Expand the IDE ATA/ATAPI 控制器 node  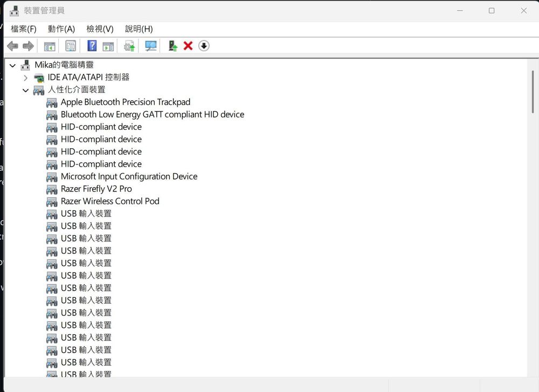click(x=25, y=78)
